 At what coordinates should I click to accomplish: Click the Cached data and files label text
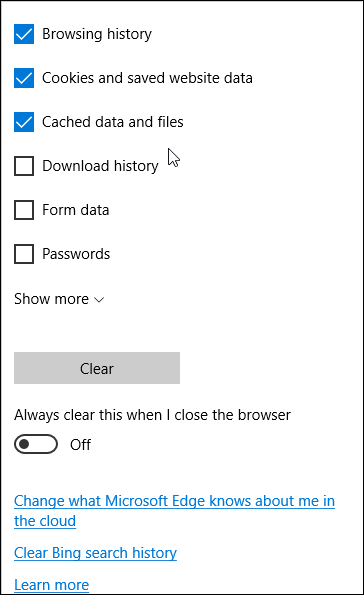pyautogui.click(x=113, y=122)
